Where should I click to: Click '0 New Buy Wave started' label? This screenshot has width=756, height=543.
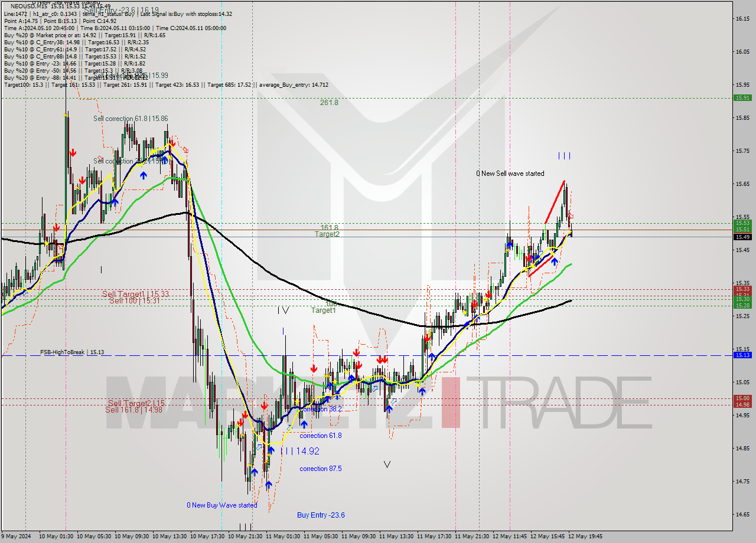(222, 505)
